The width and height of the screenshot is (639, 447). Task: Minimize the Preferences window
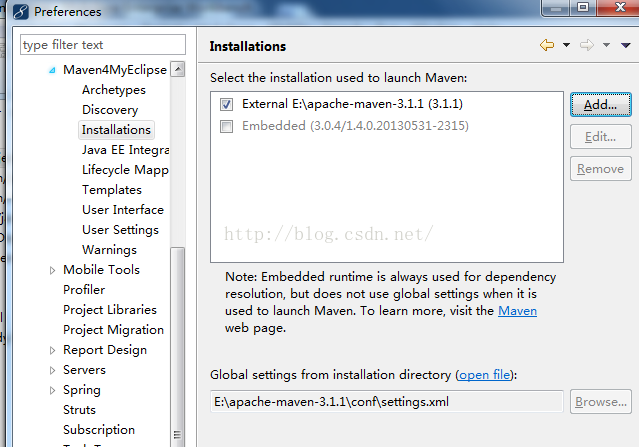[x=556, y=8]
